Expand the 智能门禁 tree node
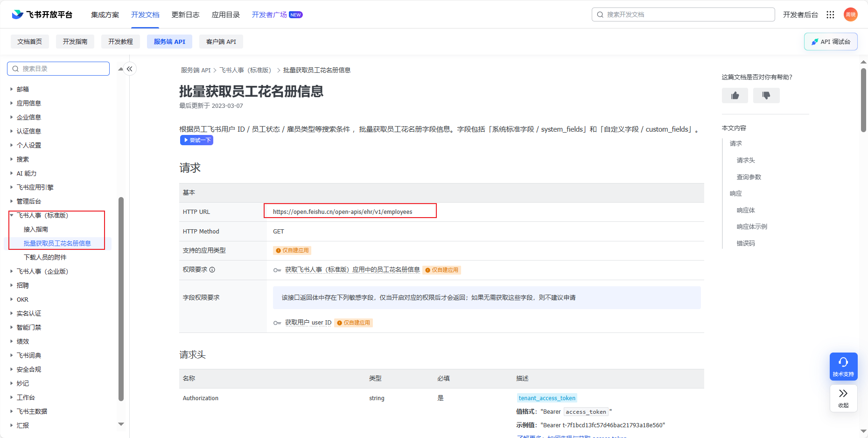This screenshot has height=438, width=868. point(12,327)
